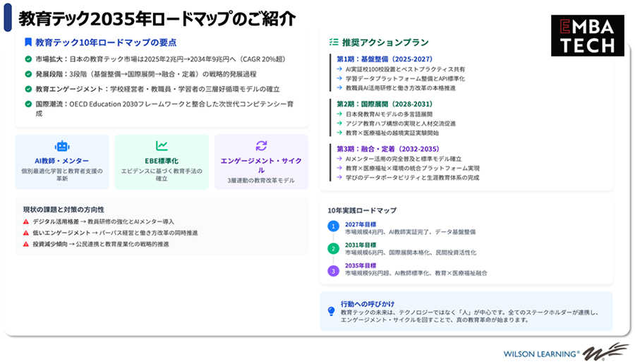Click the Wilson Learning logo in the footer

[x=564, y=352]
